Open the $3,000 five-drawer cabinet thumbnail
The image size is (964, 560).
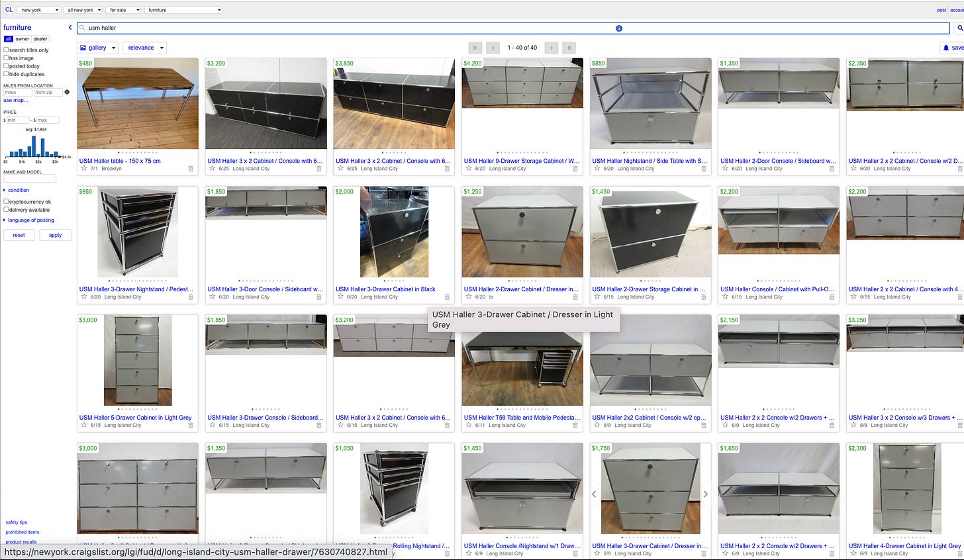point(138,360)
